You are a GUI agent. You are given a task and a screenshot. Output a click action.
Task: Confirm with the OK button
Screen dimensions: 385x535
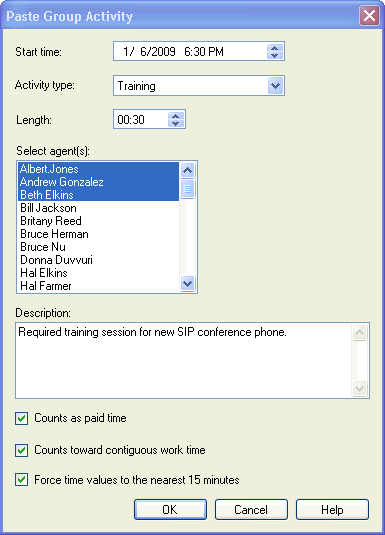[170, 509]
